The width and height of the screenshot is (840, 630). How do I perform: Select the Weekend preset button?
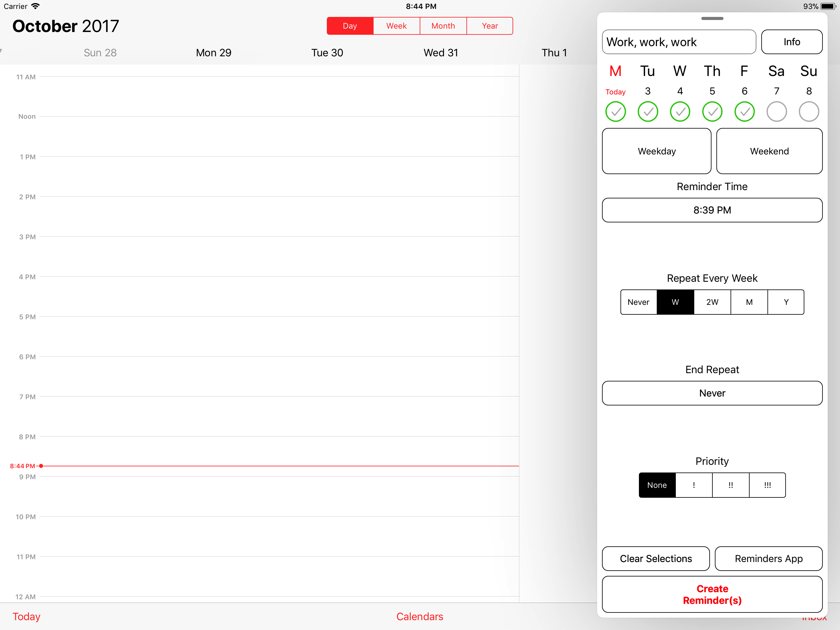coord(769,151)
